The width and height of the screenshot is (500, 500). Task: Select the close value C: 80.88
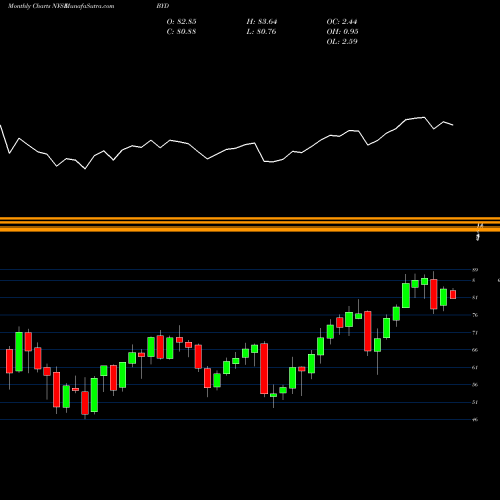(x=181, y=32)
